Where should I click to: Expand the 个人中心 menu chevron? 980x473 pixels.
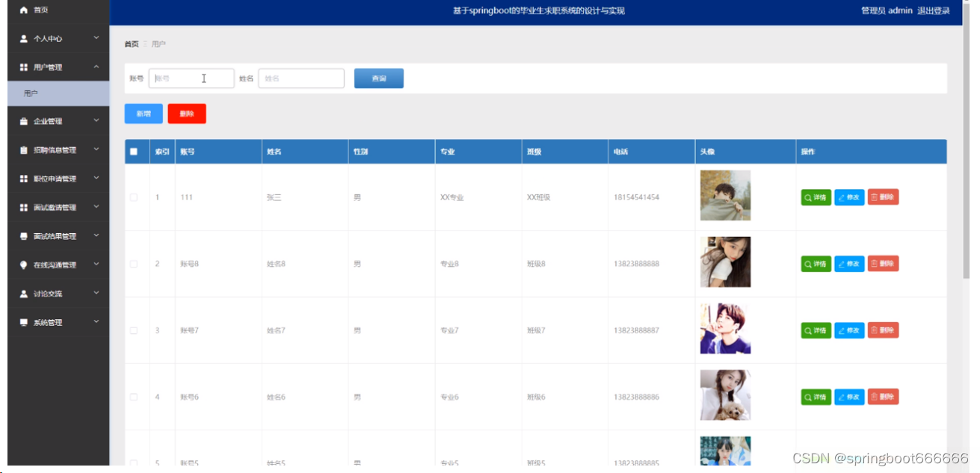pos(96,37)
